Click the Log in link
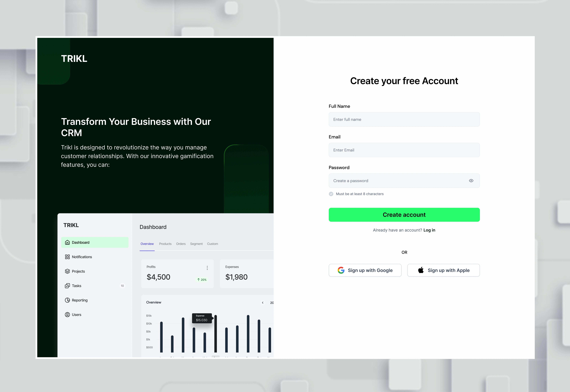Viewport: 570px width, 392px height. (429, 230)
